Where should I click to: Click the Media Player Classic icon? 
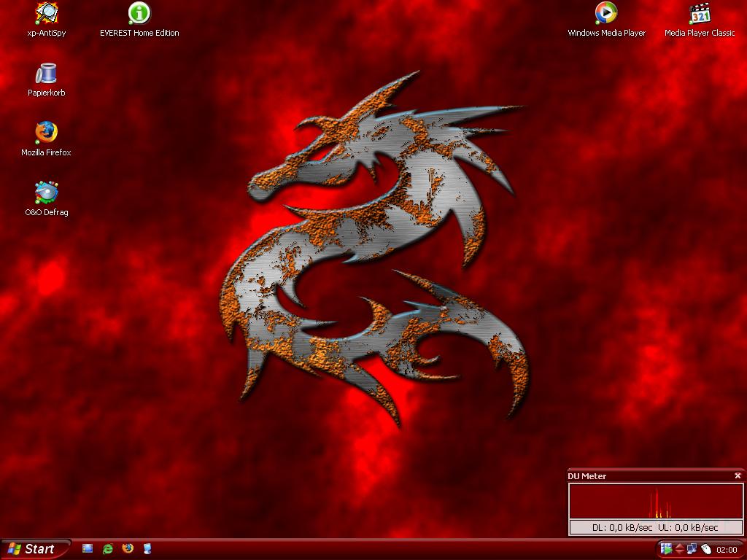click(x=700, y=14)
